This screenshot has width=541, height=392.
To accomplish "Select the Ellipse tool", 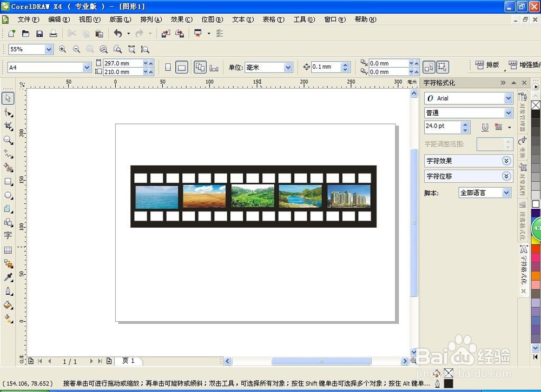I will click(x=8, y=196).
